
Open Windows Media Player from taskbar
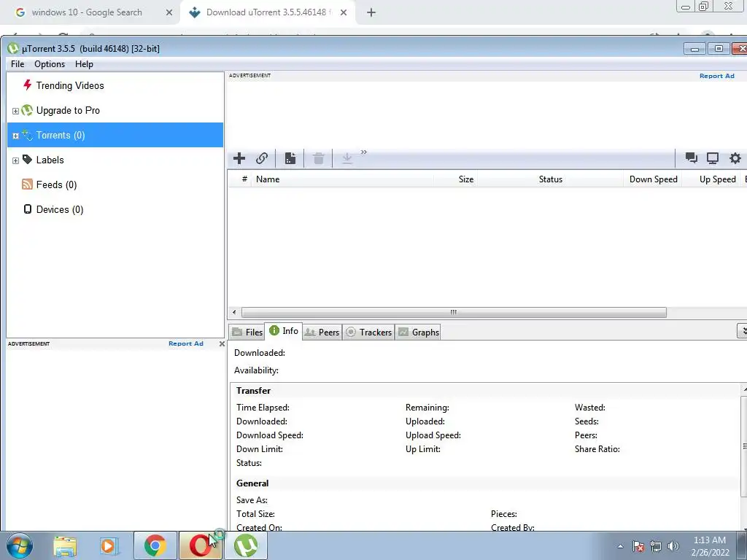coord(109,545)
